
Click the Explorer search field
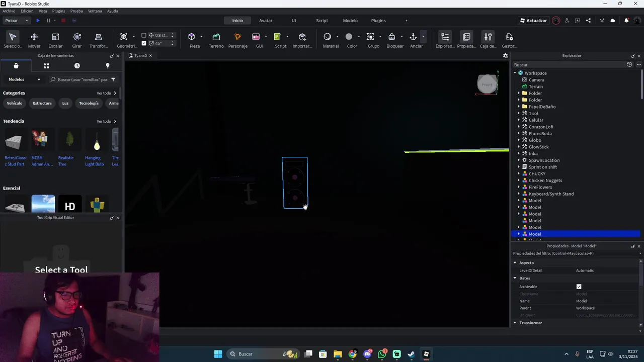click(x=569, y=64)
